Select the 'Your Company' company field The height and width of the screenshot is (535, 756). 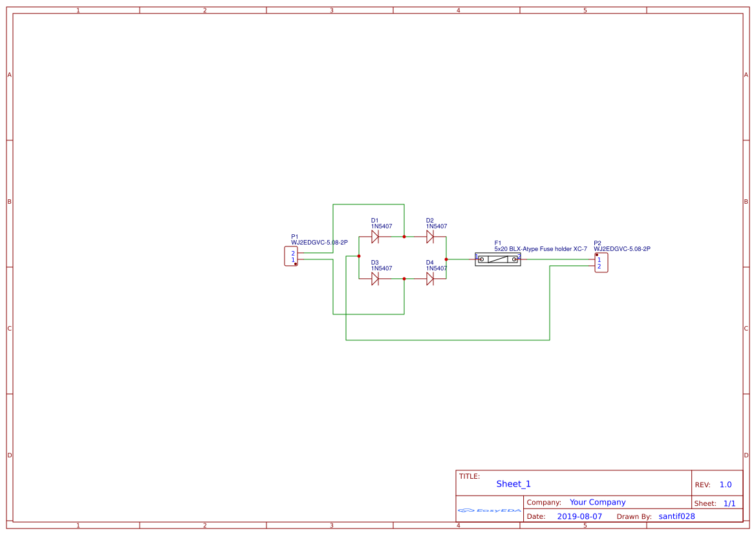(598, 502)
